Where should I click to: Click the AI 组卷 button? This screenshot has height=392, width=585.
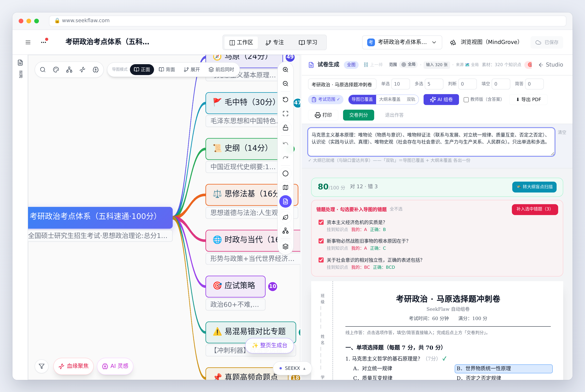tap(441, 100)
